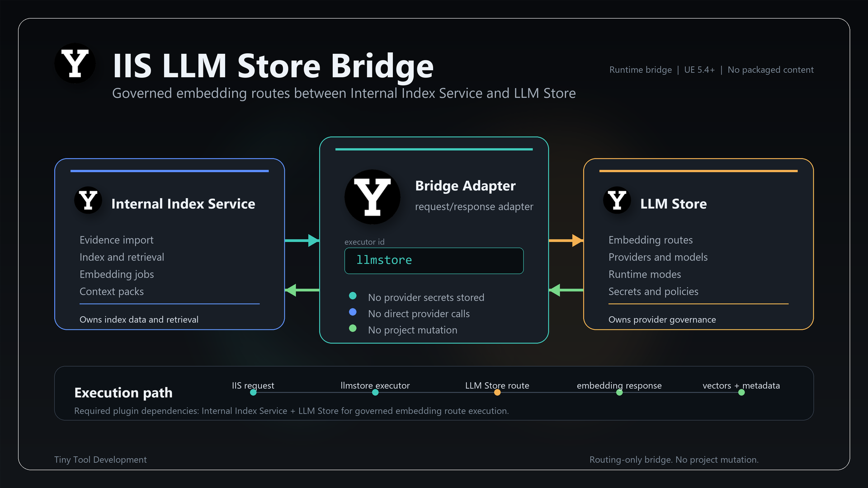Click the Index and retrieval item
This screenshot has height=488, width=868.
[x=122, y=257]
